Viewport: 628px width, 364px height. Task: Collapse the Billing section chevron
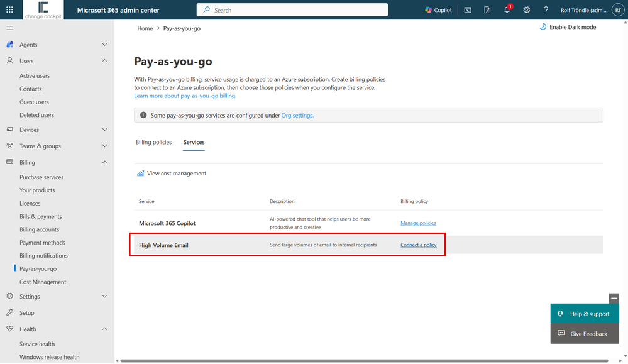[x=104, y=162]
